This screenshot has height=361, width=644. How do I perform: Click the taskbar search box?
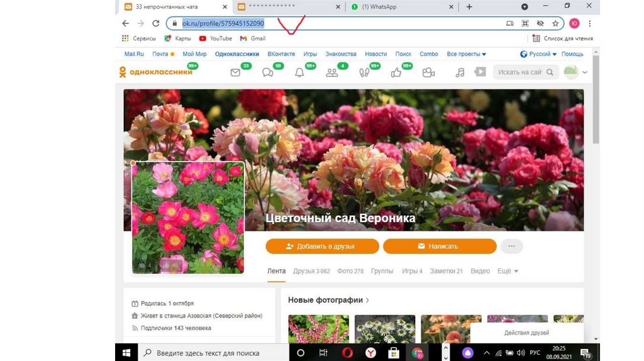coord(213,353)
